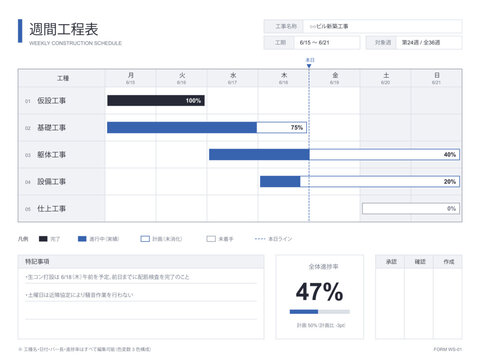Click the dotted 本日ライン legend entry

273,239
